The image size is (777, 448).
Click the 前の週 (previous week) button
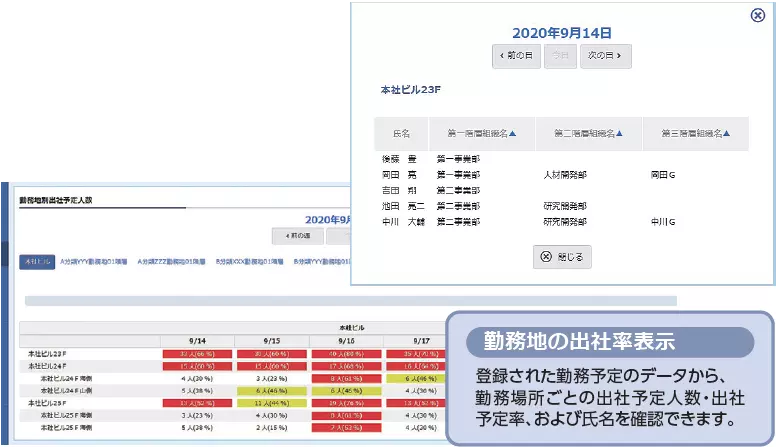(x=297, y=235)
